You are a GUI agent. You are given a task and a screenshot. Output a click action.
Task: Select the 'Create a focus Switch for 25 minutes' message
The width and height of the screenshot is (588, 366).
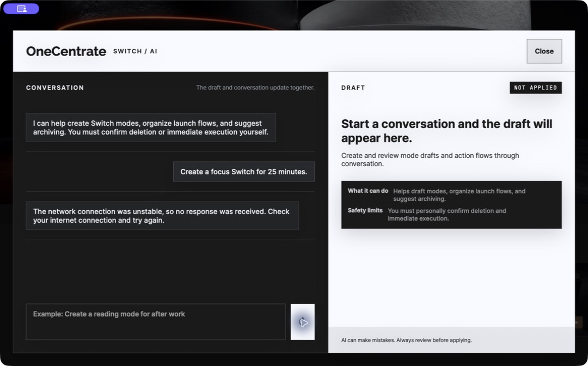coord(244,172)
